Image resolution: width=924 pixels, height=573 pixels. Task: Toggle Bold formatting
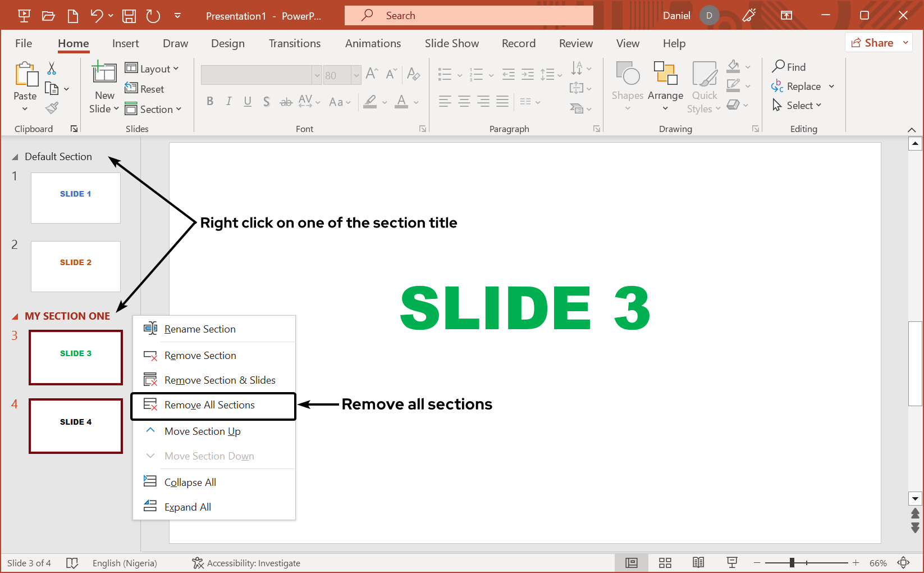click(211, 102)
